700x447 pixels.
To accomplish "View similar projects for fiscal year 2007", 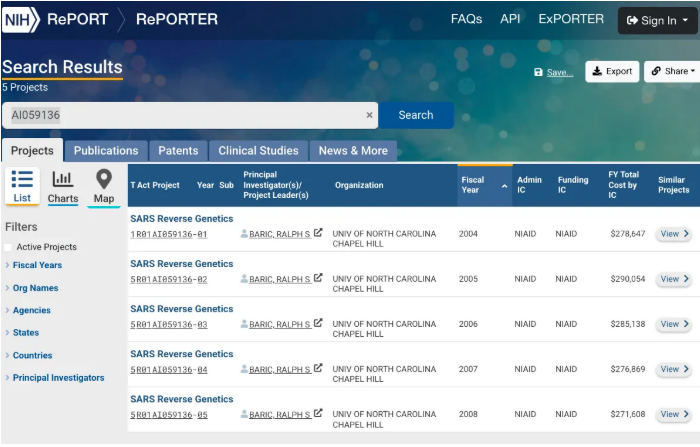I will point(674,369).
